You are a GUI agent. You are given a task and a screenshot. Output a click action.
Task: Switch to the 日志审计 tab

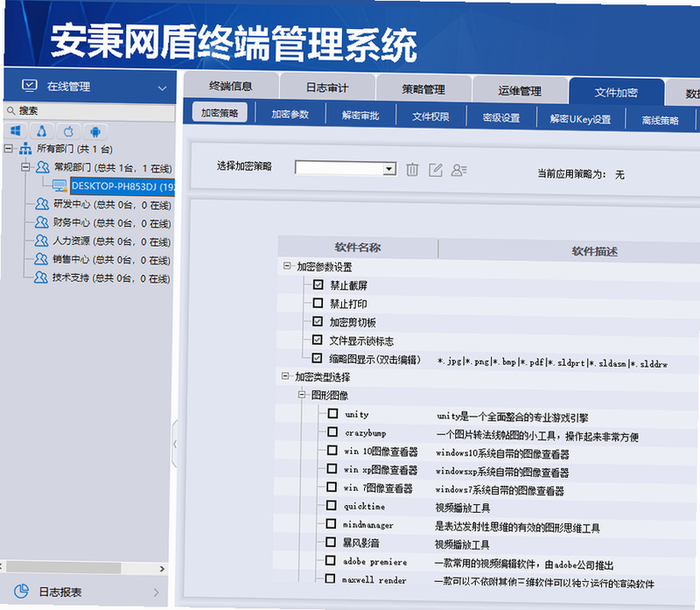[x=327, y=88]
